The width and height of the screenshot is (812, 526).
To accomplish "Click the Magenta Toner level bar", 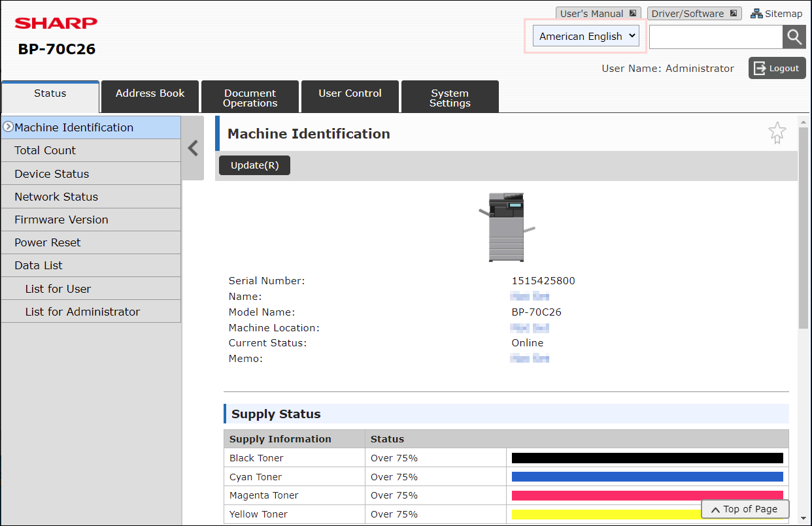I will click(647, 495).
